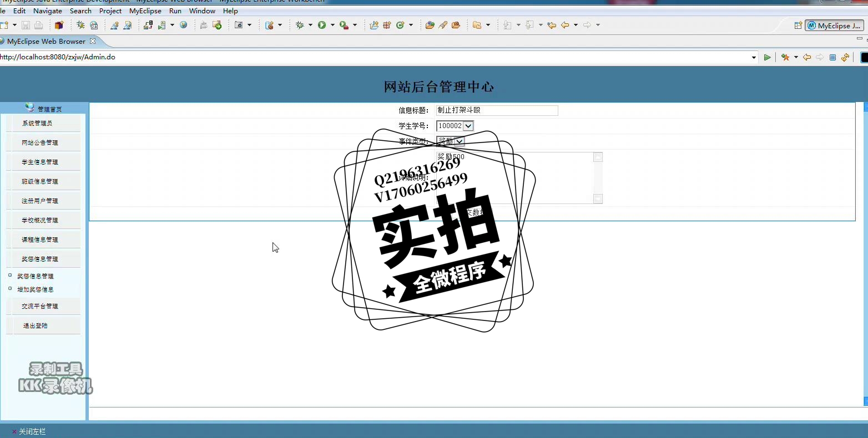This screenshot has width=868, height=438.
Task: Click the browser favorites star icon
Action: click(785, 57)
